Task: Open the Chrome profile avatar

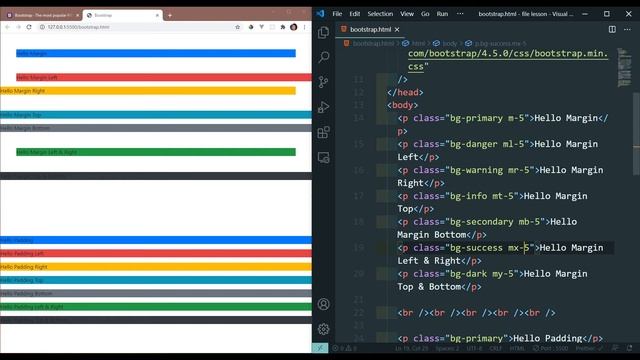Action: pyautogui.click(x=293, y=27)
